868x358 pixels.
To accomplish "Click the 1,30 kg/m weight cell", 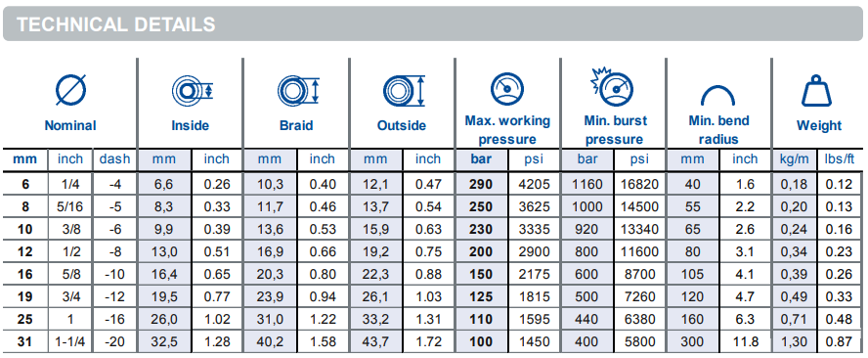I will tap(794, 342).
